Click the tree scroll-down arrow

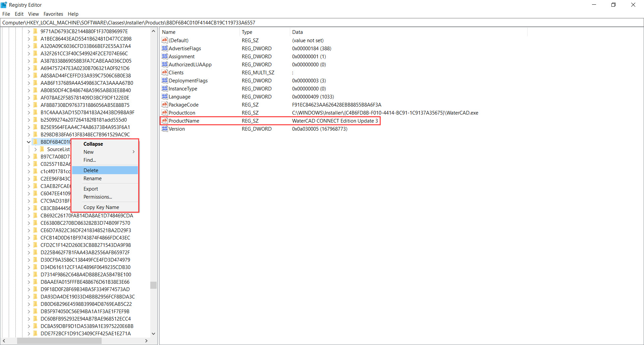tap(153, 334)
